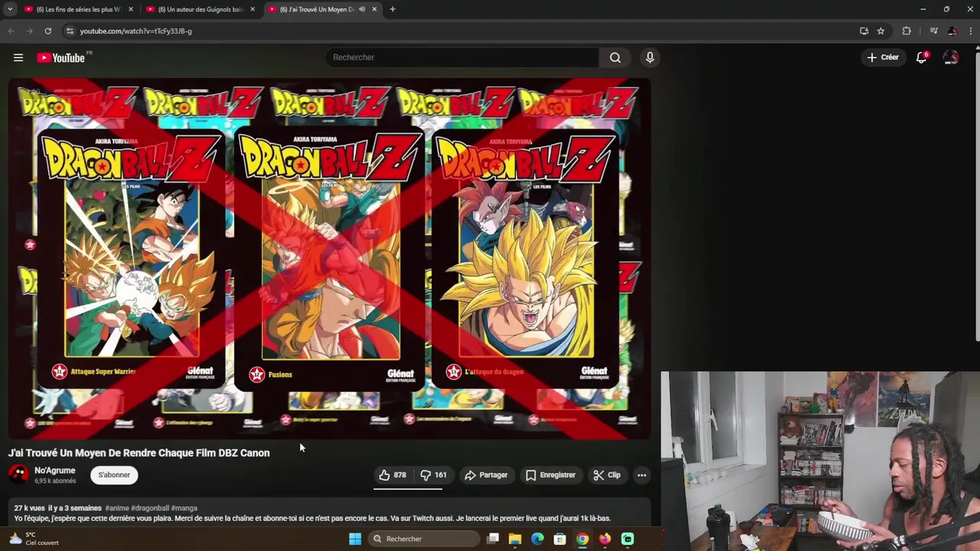Click the taskbar Rechercher search box
Screen dimensions: 980x551
(x=426, y=539)
